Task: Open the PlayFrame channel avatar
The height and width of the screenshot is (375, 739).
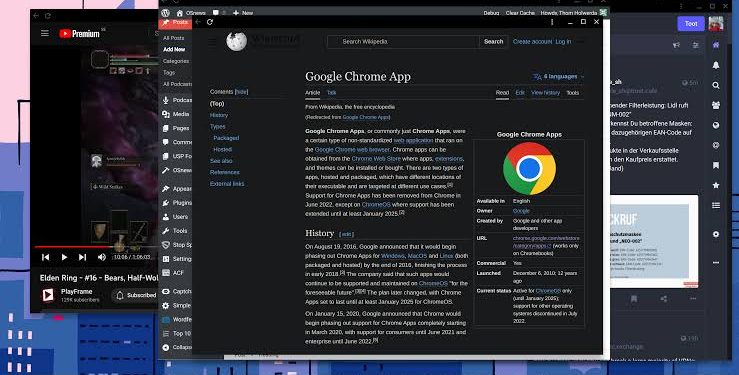Action: tap(48, 295)
